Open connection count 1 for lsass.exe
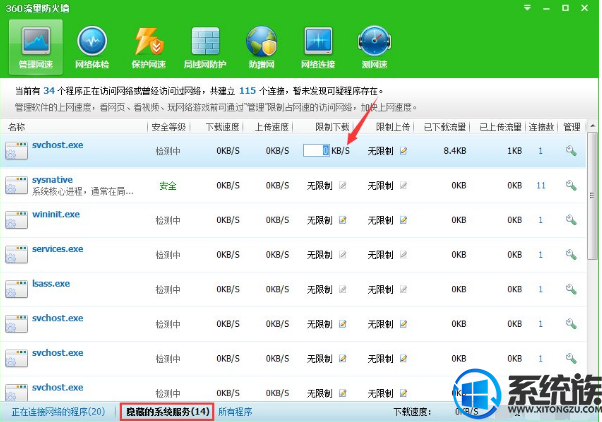Screen dimensions: 602x422 click(x=541, y=290)
